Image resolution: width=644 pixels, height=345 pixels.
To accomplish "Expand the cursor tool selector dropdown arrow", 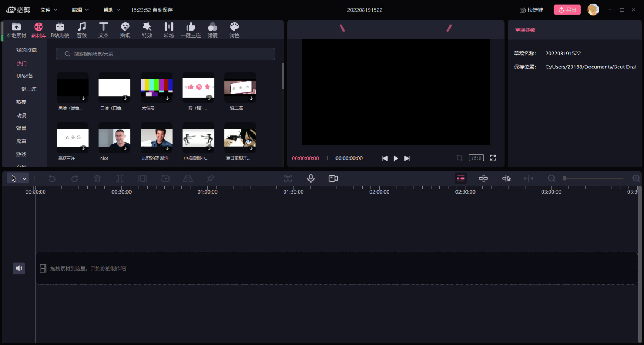I will point(25,179).
